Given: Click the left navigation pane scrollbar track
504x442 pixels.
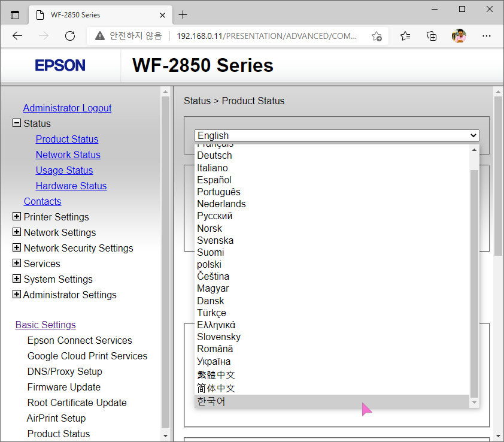Looking at the screenshot, I should pyautogui.click(x=166, y=262).
